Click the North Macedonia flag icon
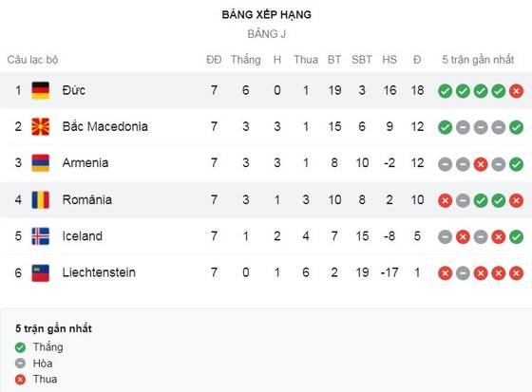 [40, 126]
